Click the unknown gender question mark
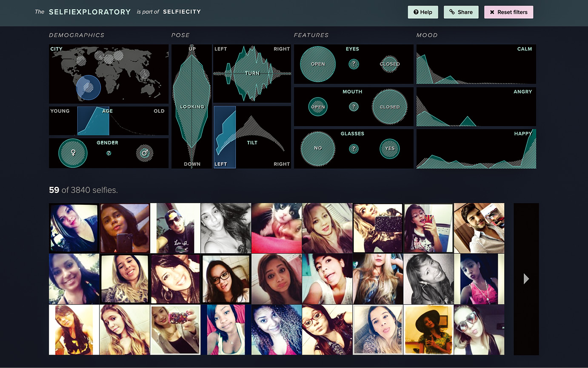This screenshot has width=588, height=368. point(109,153)
